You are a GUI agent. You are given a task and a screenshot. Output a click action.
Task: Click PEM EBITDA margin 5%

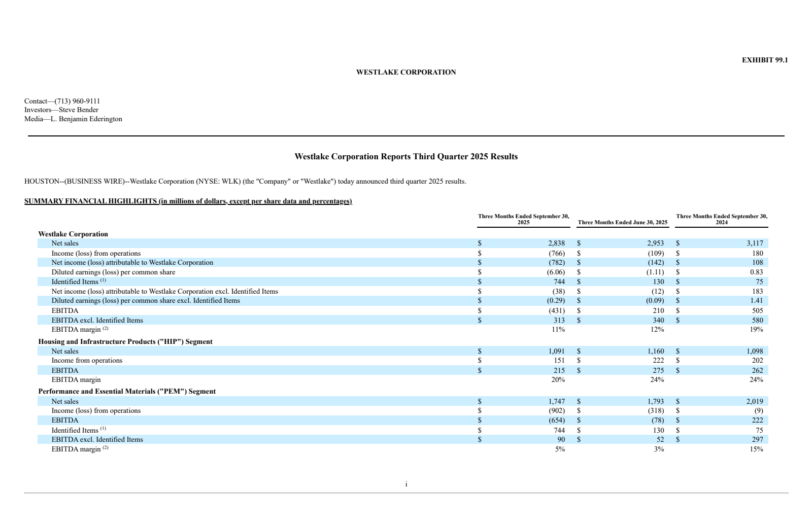click(560, 449)
